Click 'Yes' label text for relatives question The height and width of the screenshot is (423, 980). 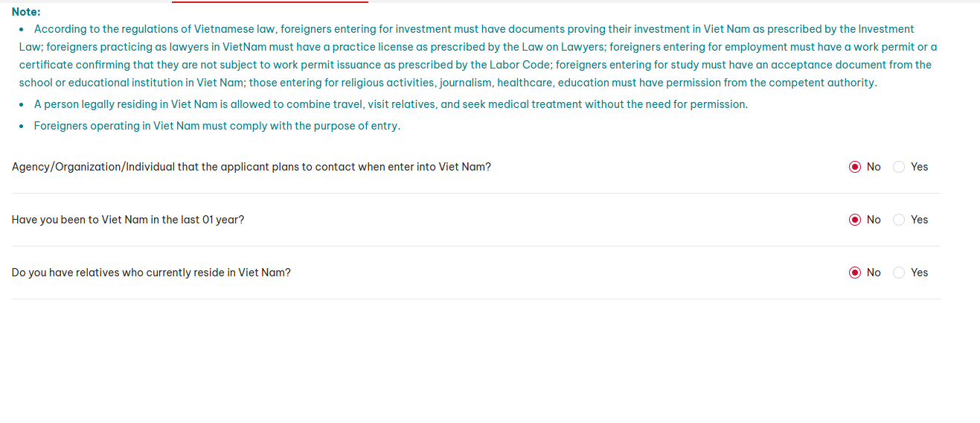pos(919,273)
